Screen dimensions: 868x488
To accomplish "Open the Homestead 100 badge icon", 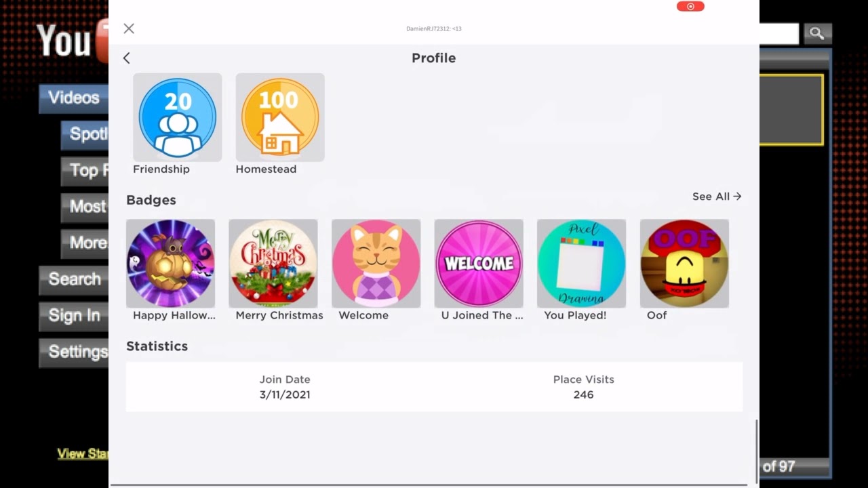I will 280,117.
